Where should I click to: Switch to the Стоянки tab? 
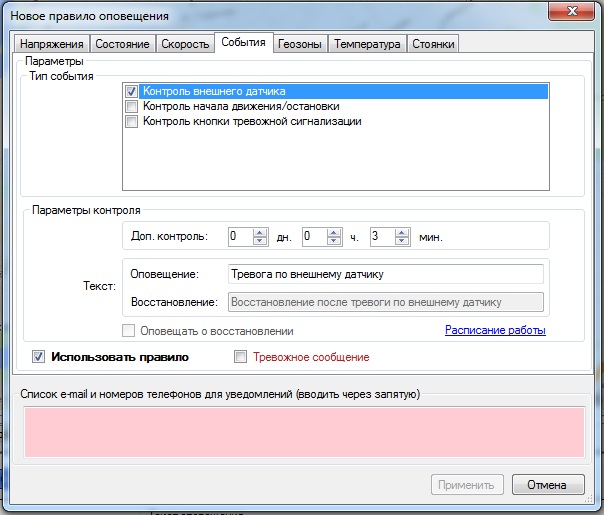pyautogui.click(x=433, y=44)
